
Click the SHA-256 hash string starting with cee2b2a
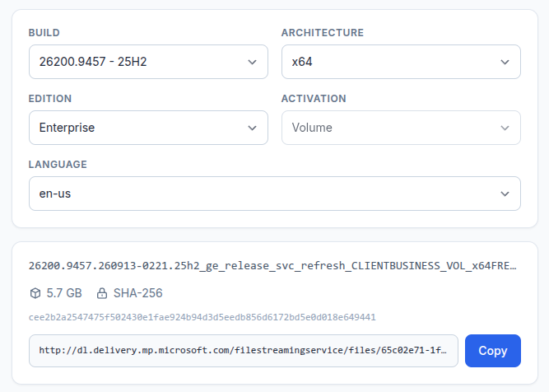coord(202,317)
